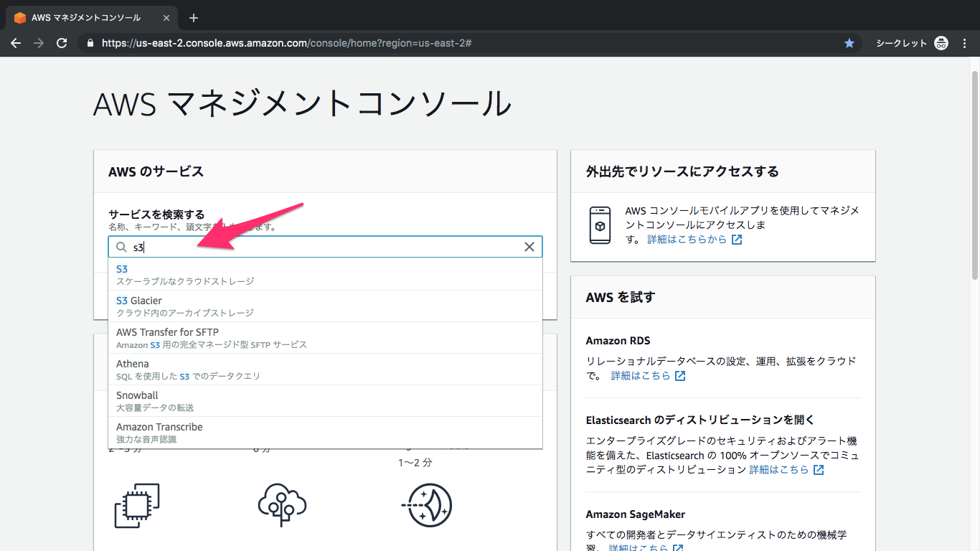Click the browser back arrow
The height and width of the screenshot is (551, 980).
15,43
